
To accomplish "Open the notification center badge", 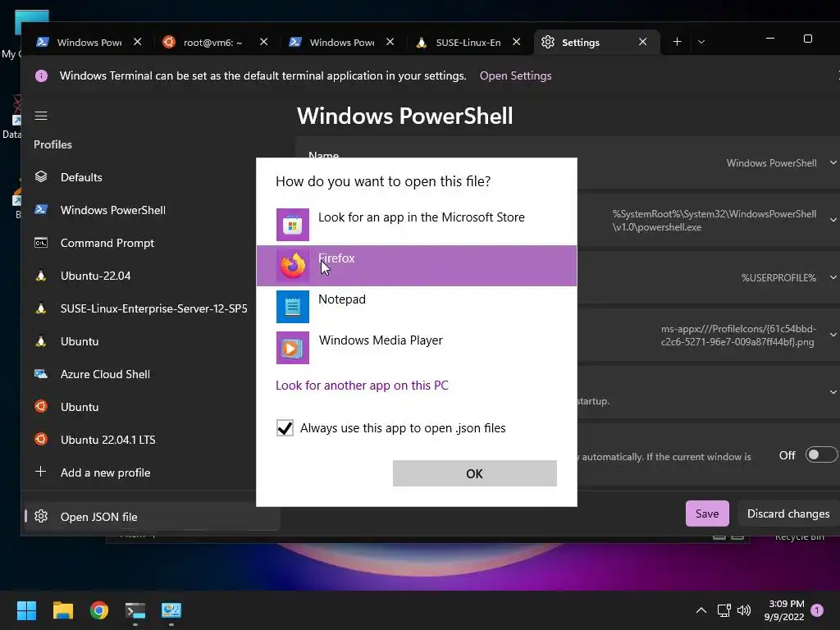I will click(817, 610).
